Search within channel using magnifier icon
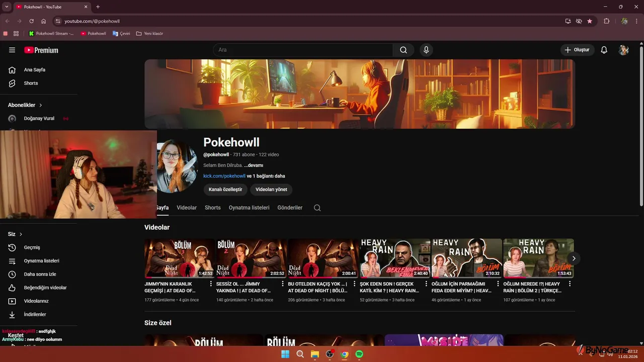The height and width of the screenshot is (362, 644). 317,208
